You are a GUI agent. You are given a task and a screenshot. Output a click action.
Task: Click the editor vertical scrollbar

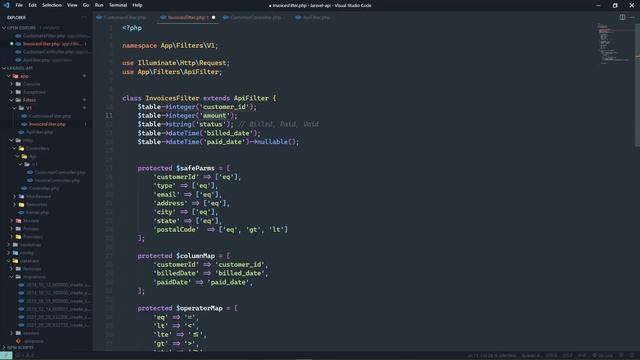click(638, 86)
